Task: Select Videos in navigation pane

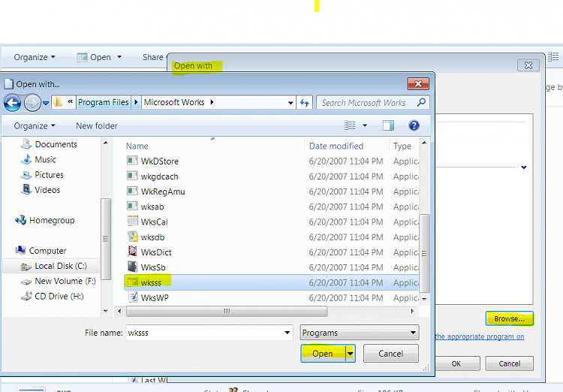Action: (41, 190)
